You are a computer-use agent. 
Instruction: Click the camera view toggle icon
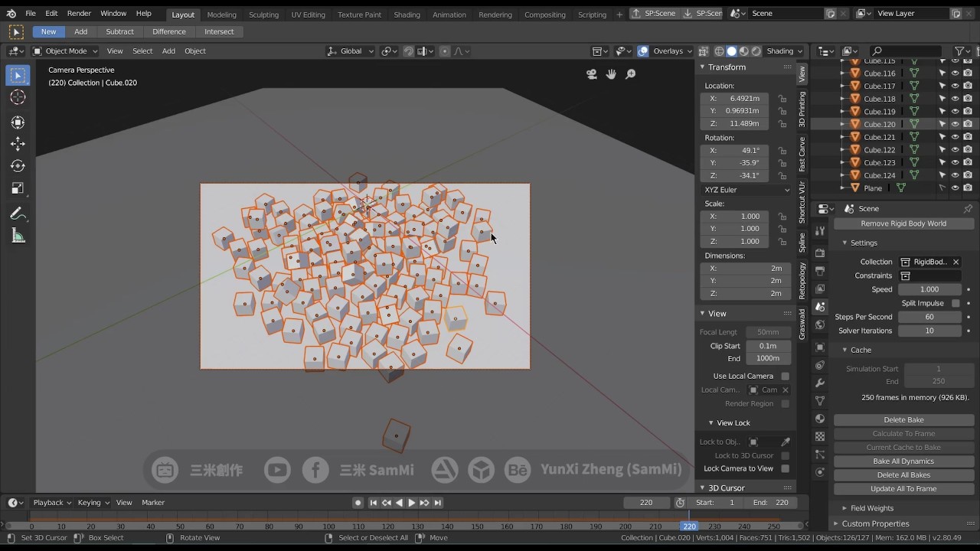click(x=591, y=74)
